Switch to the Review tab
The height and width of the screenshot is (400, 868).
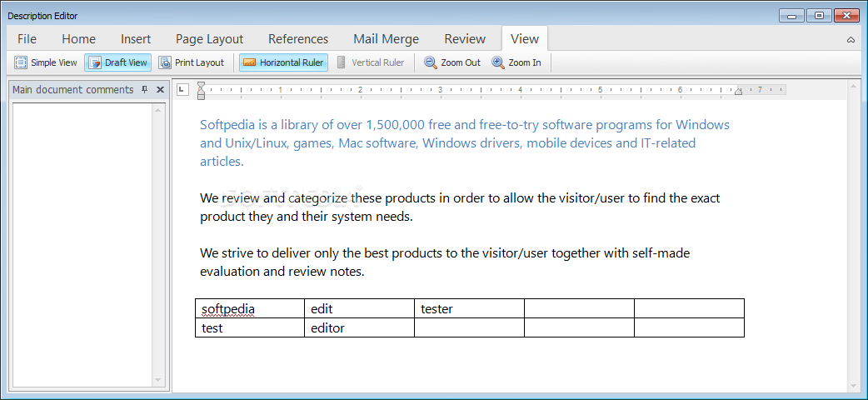coord(465,39)
